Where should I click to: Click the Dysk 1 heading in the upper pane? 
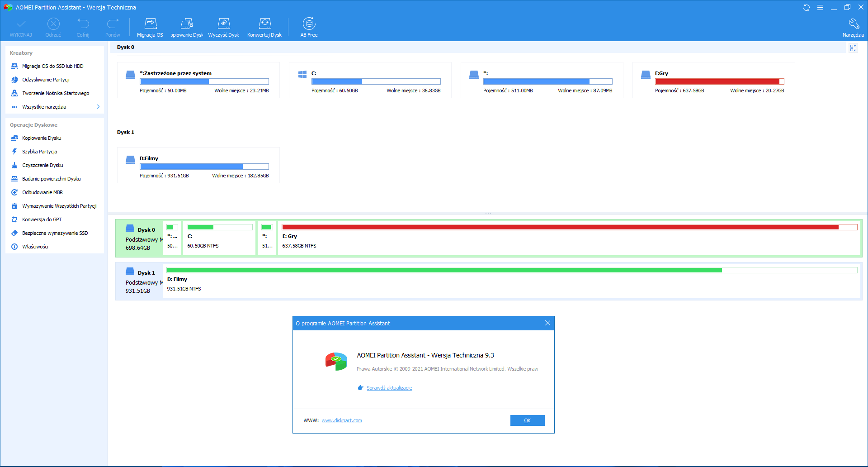126,132
